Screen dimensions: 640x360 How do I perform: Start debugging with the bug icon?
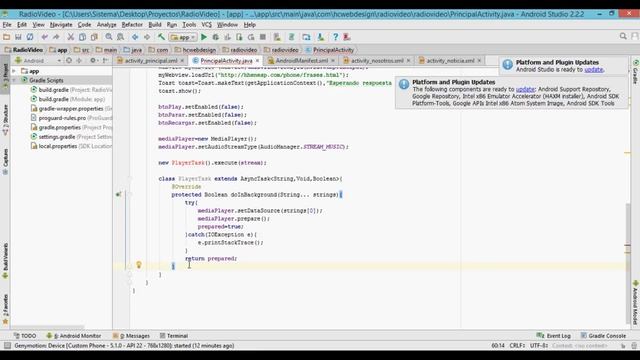[216, 37]
